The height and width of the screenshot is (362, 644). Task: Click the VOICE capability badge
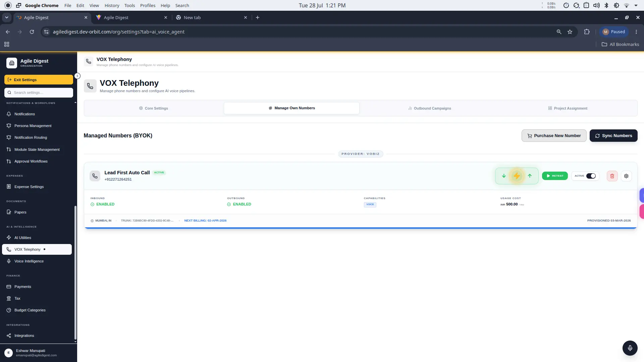pyautogui.click(x=370, y=204)
